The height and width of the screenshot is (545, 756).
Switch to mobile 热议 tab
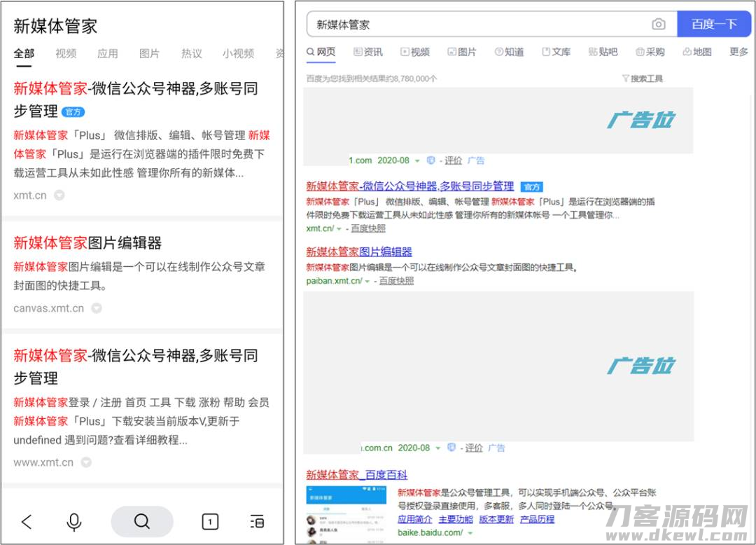click(x=191, y=53)
